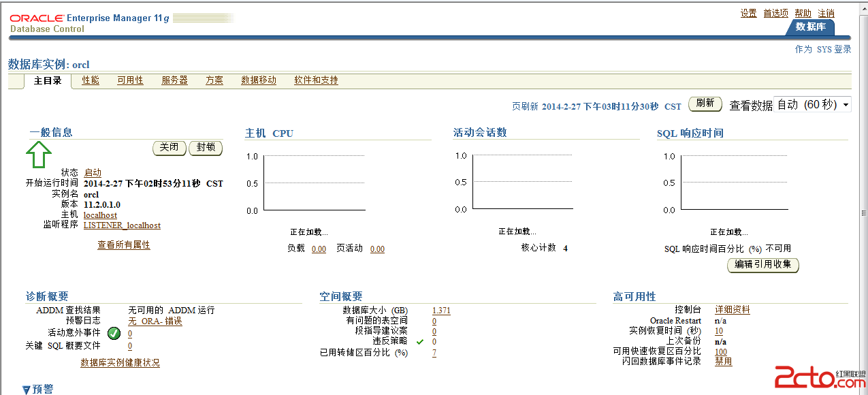This screenshot has width=868, height=395.
Task: Open the 首选项 link
Action: click(x=775, y=14)
